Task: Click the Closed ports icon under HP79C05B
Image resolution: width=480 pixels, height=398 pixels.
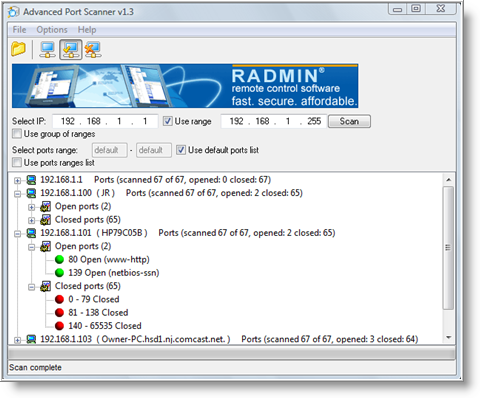Action: [x=46, y=286]
